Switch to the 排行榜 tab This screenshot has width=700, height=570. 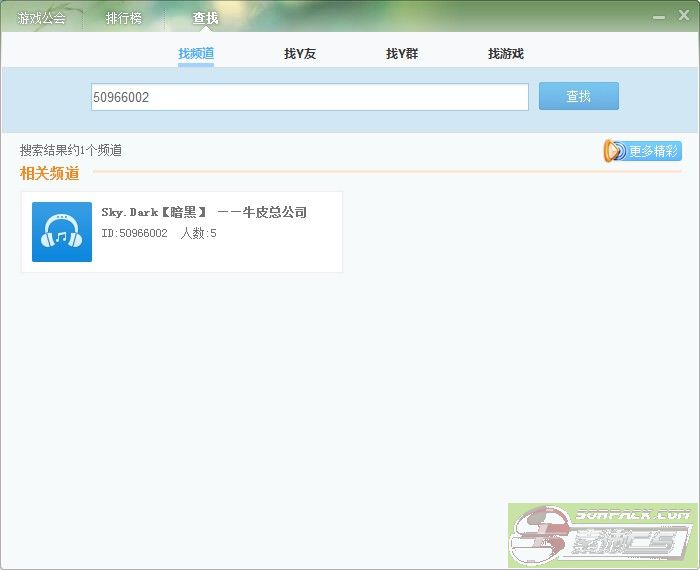[124, 18]
